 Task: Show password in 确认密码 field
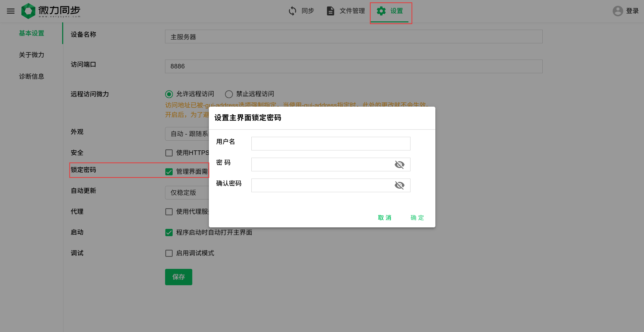click(x=399, y=185)
